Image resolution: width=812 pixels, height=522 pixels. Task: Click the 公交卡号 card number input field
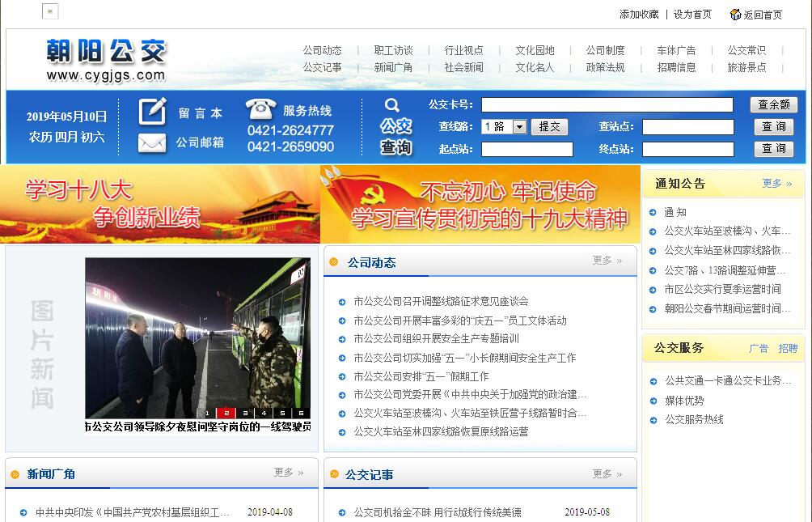pos(607,104)
